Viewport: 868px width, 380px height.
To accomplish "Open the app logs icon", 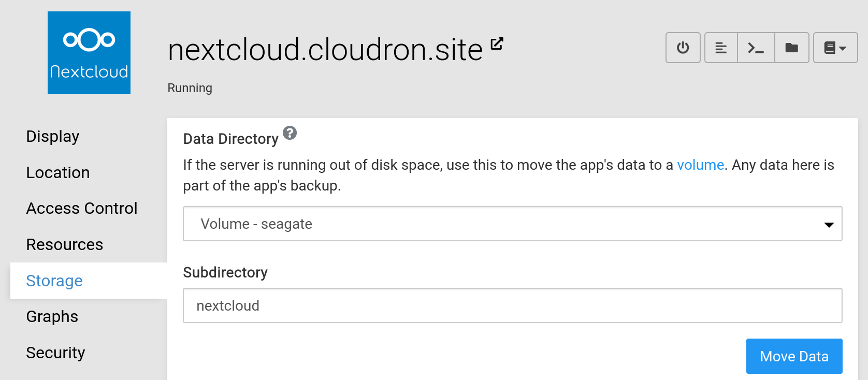I will pos(720,48).
